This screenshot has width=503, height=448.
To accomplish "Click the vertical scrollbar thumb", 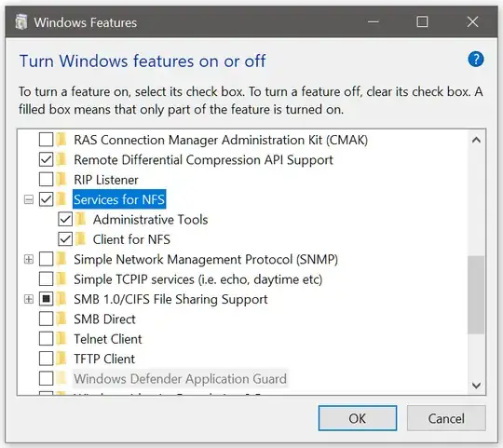I will point(476,294).
